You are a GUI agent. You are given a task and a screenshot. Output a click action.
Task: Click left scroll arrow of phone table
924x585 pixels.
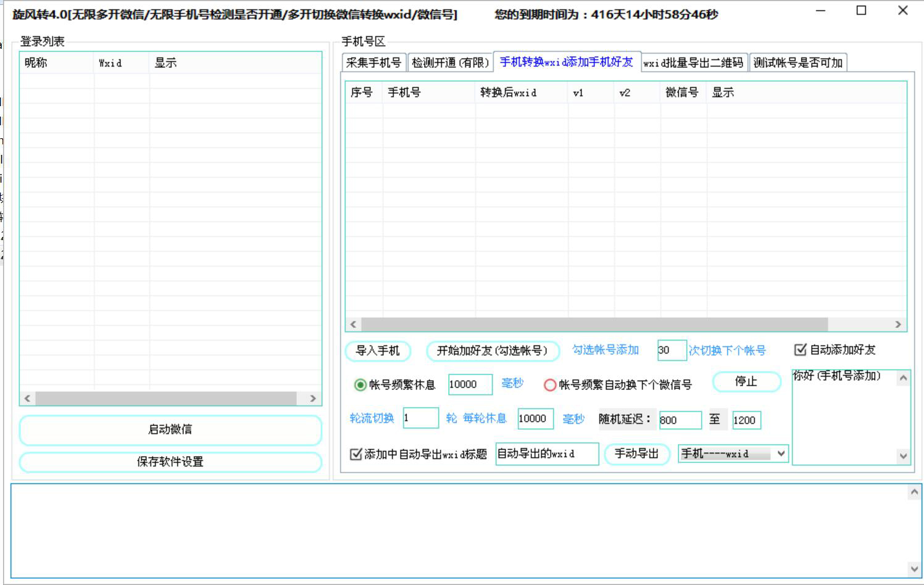coord(353,325)
